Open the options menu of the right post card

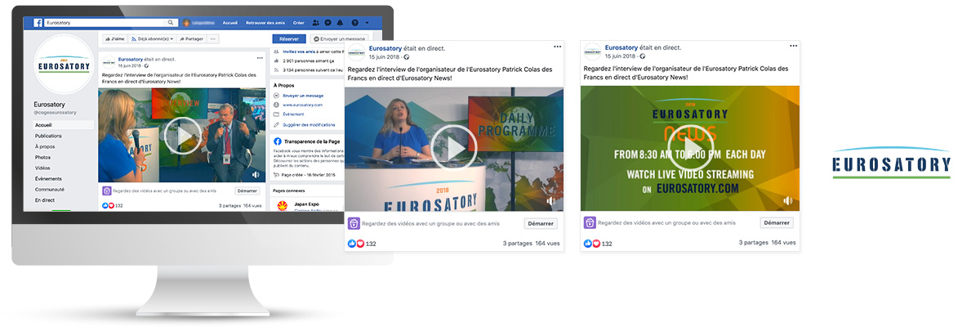click(793, 46)
